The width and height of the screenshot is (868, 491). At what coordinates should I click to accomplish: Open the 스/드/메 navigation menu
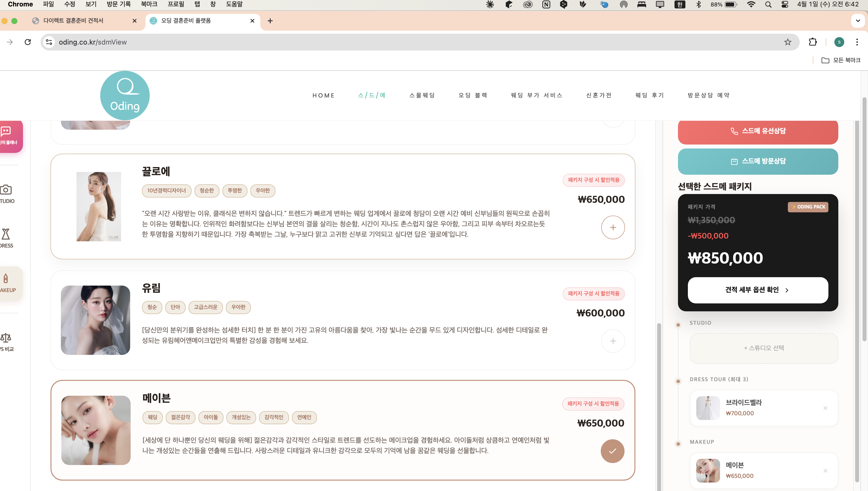371,96
